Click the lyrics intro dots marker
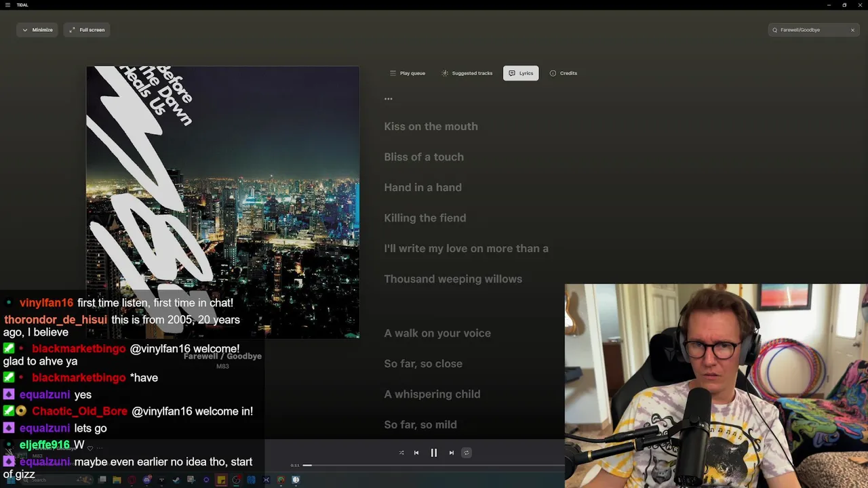Image resolution: width=868 pixels, height=488 pixels. click(x=389, y=99)
